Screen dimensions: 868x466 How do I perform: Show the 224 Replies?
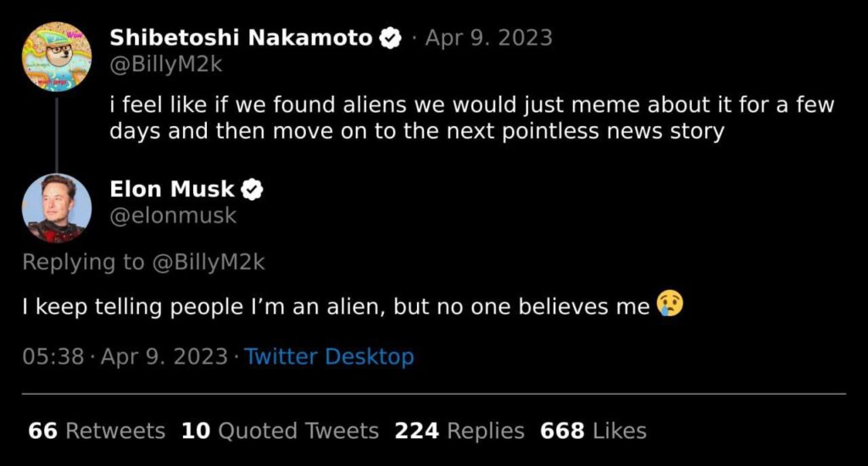(x=459, y=430)
